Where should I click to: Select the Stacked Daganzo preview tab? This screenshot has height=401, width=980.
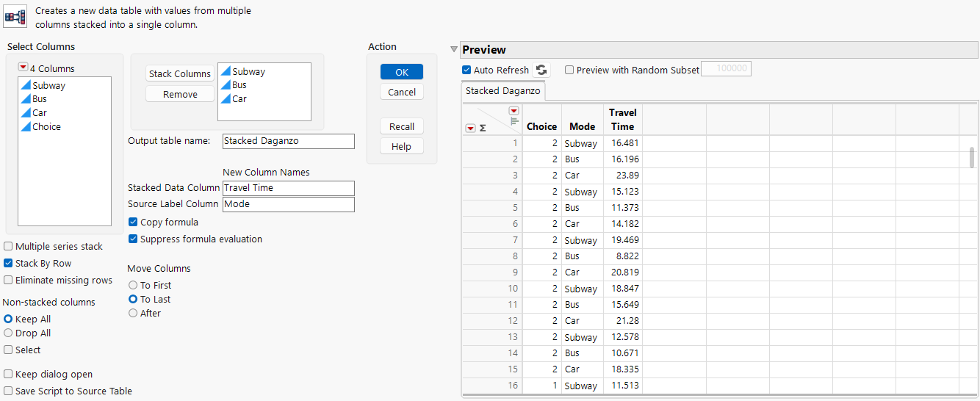[x=503, y=91]
